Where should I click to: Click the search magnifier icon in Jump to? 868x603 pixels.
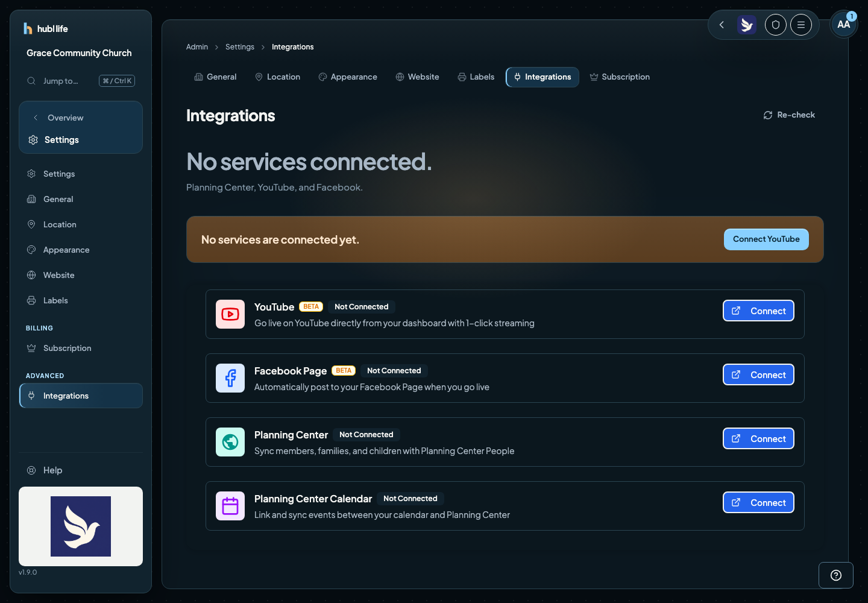pos(31,81)
